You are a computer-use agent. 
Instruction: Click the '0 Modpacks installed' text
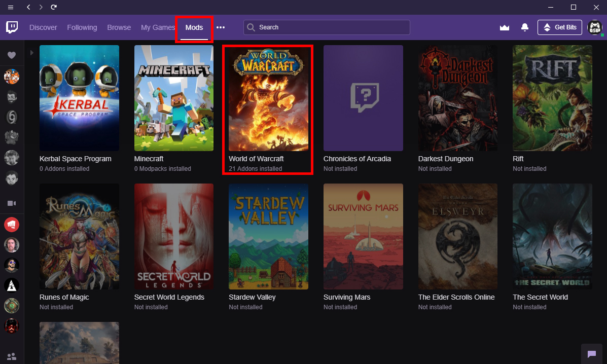point(163,169)
